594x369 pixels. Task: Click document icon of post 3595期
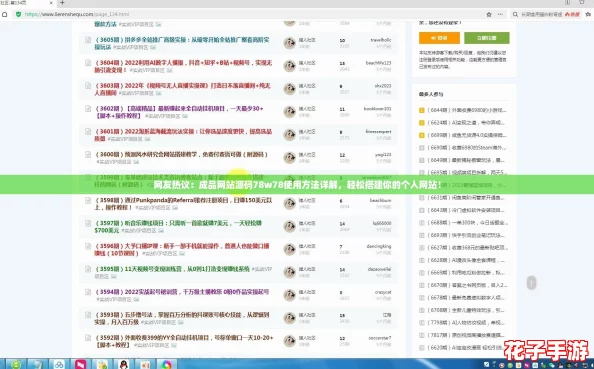(x=88, y=269)
